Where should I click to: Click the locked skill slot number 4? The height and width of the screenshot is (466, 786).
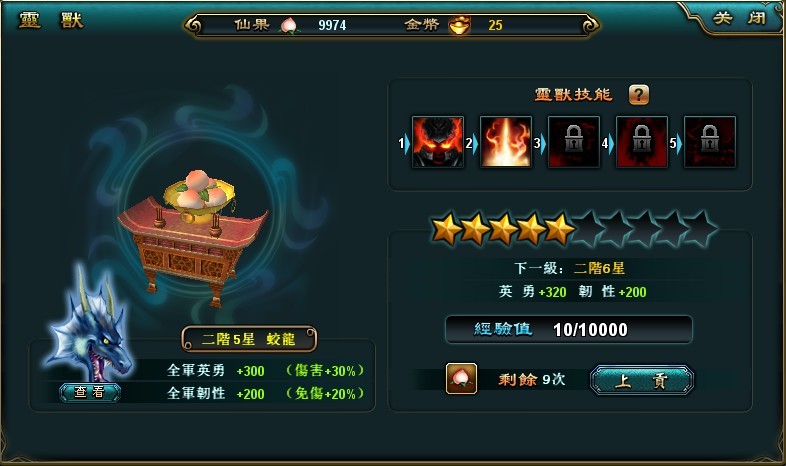[x=642, y=142]
